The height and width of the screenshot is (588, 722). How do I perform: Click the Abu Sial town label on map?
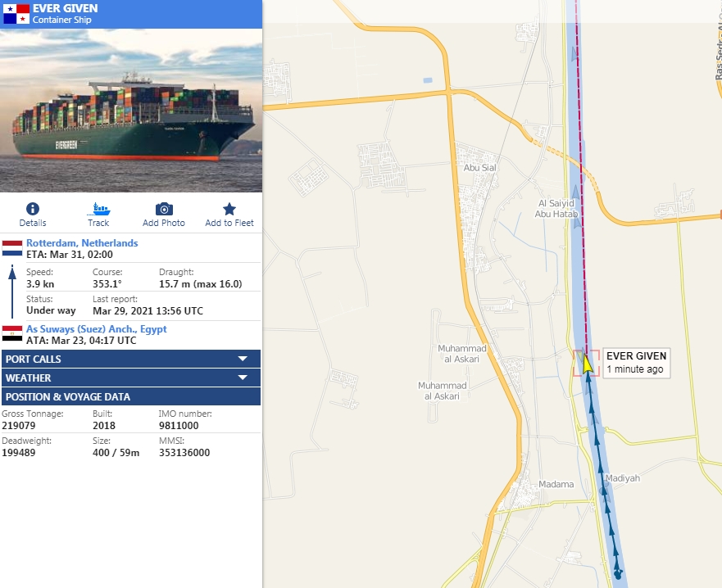480,168
